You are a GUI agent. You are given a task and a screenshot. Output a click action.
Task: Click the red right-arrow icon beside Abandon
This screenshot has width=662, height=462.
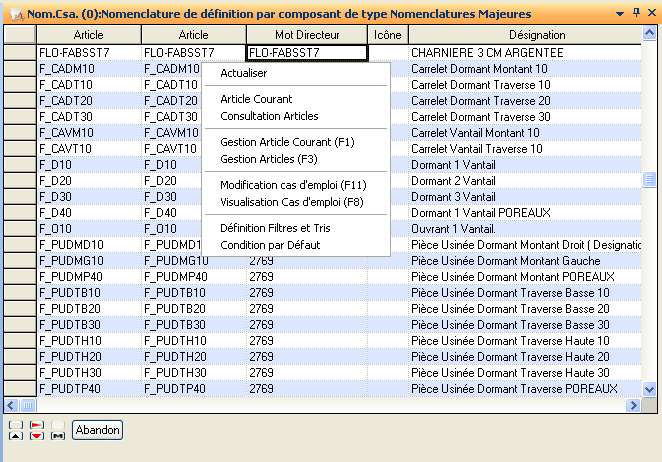pyautogui.click(x=37, y=424)
